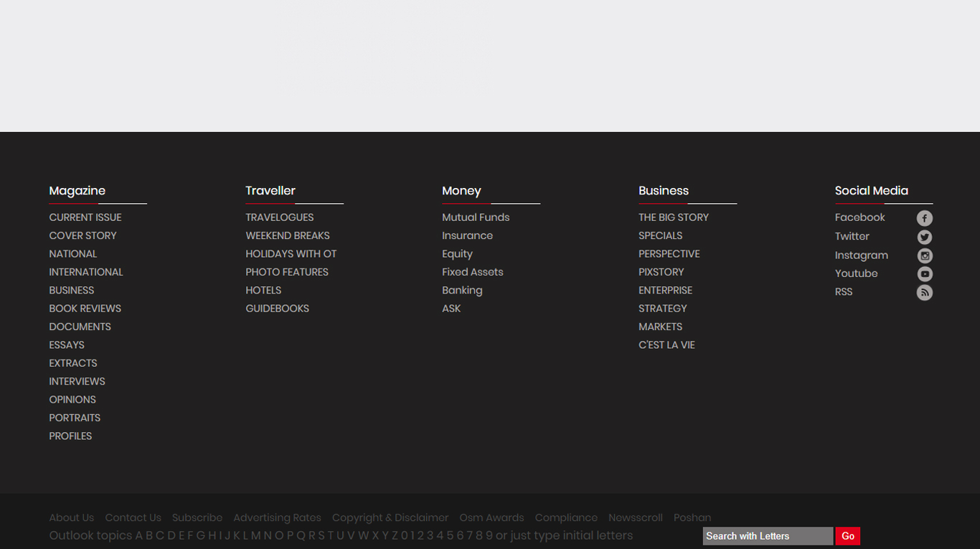Image resolution: width=980 pixels, height=549 pixels.
Task: Focus the Search with Letters field
Action: point(767,536)
